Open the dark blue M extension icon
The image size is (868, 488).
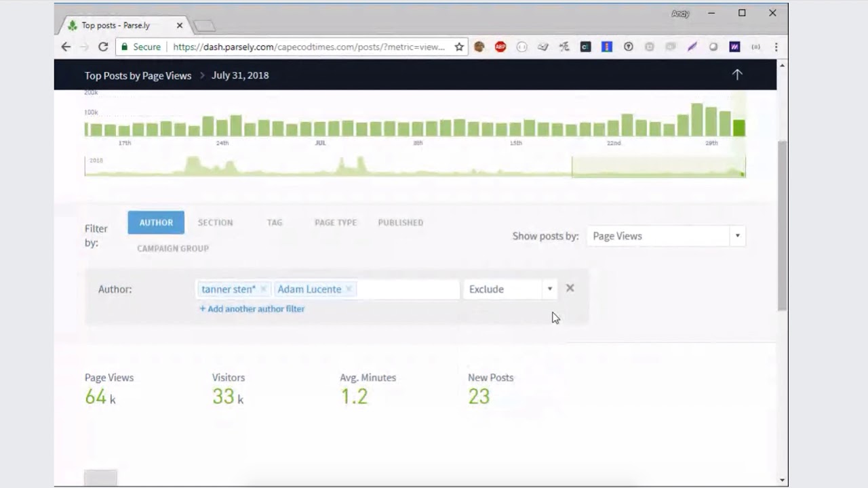pyautogui.click(x=734, y=47)
